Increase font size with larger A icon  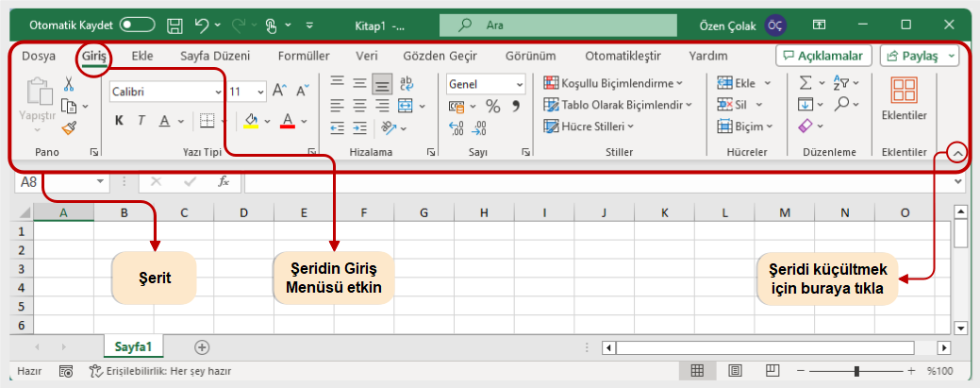pos(279,92)
